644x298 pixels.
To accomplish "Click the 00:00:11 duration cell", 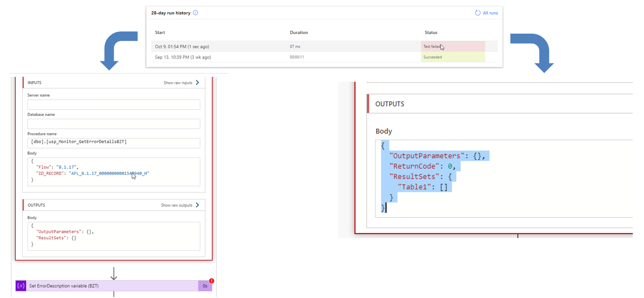I will [297, 57].
